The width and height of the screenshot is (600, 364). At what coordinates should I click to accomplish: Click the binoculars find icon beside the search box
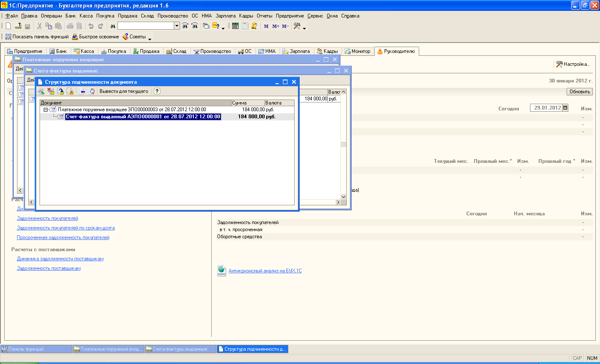[112, 26]
